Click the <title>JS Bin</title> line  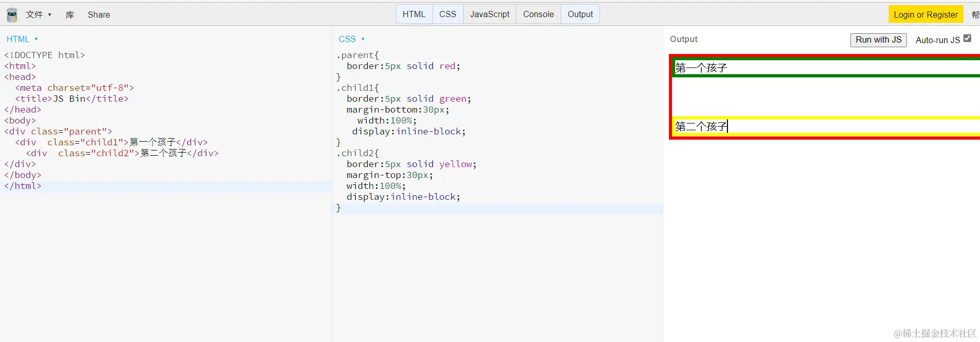72,99
